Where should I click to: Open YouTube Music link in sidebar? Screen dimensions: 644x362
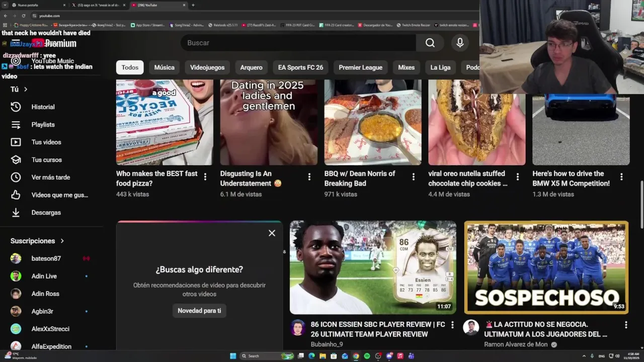(x=52, y=61)
